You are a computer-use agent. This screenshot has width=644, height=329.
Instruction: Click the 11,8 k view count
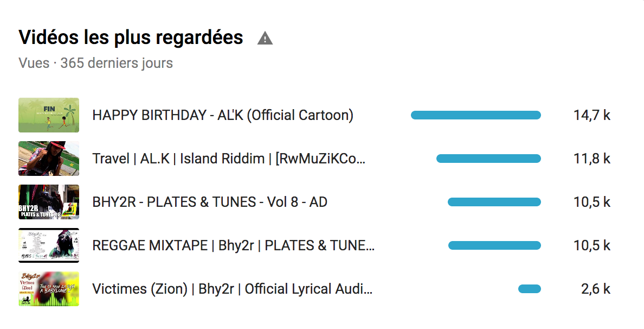click(592, 159)
